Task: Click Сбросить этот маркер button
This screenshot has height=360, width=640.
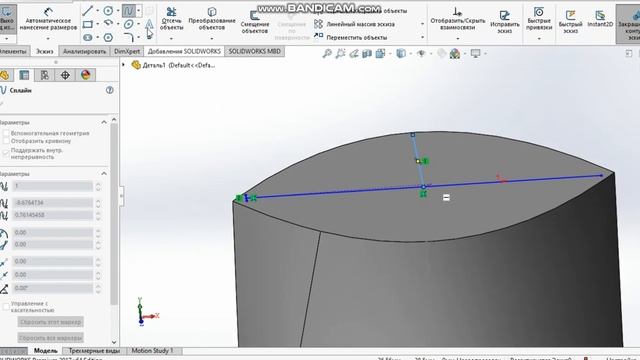Action: pyautogui.click(x=51, y=322)
